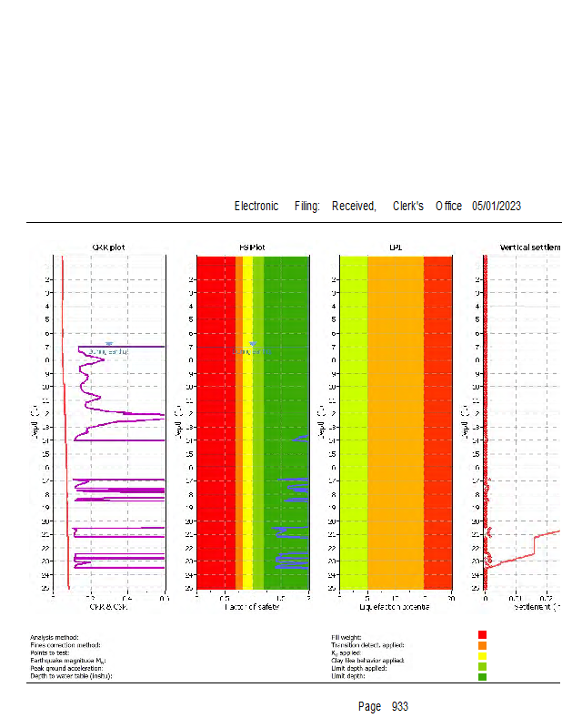Viewport: 562px width, 728px height.
Task: Select the 'Clay like behavior applied:' label
Action: click(368, 661)
